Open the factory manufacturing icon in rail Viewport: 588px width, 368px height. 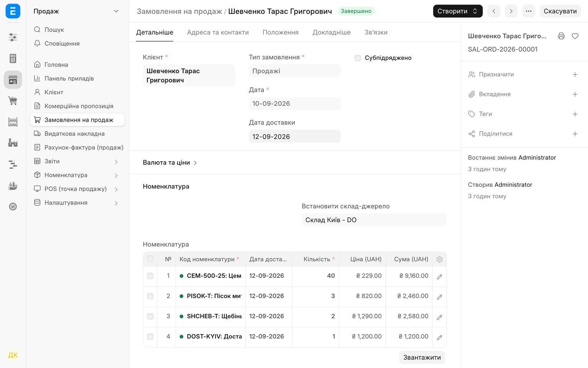coord(13,143)
